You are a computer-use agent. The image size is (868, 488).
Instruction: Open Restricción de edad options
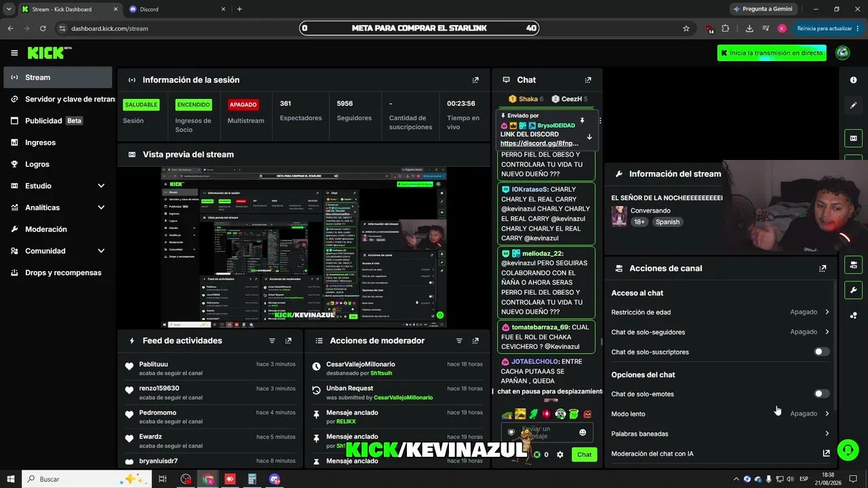tap(720, 312)
